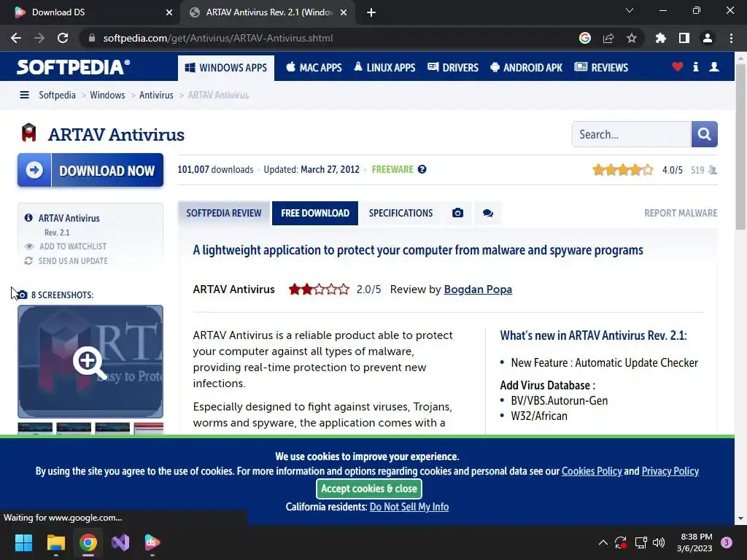
Task: Click the Antivirus breadcrumb link
Action: pos(156,95)
